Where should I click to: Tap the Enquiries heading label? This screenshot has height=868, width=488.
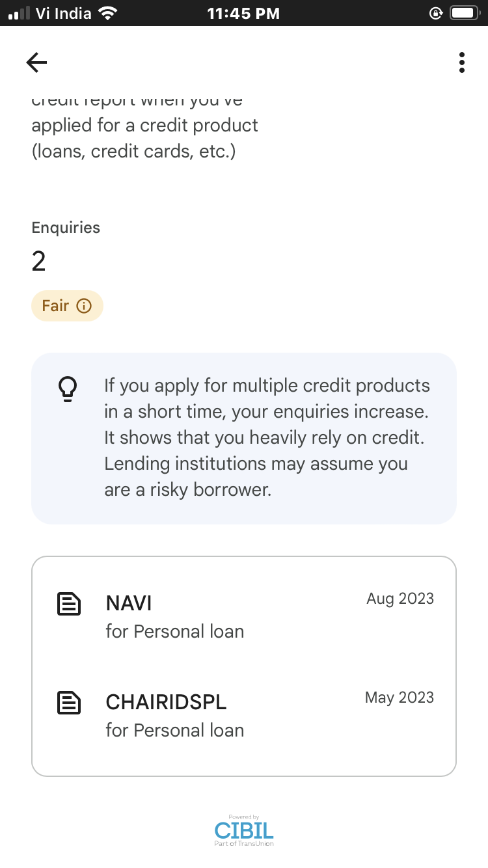[66, 228]
